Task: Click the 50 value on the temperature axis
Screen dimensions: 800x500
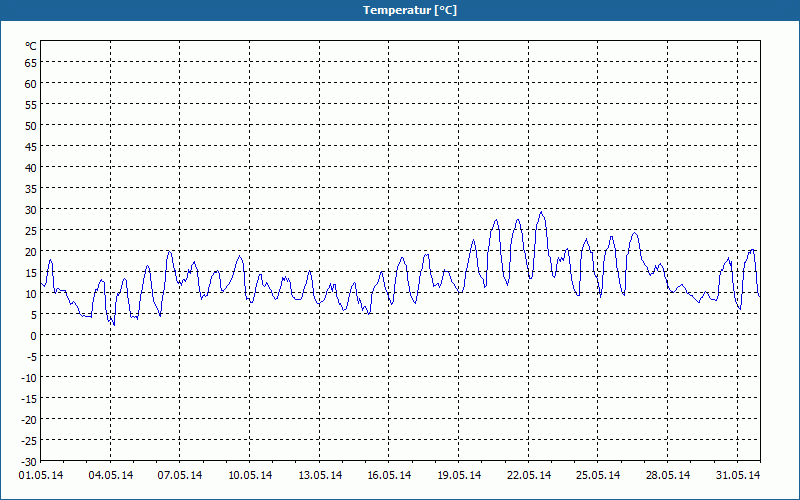Action: (x=31, y=126)
